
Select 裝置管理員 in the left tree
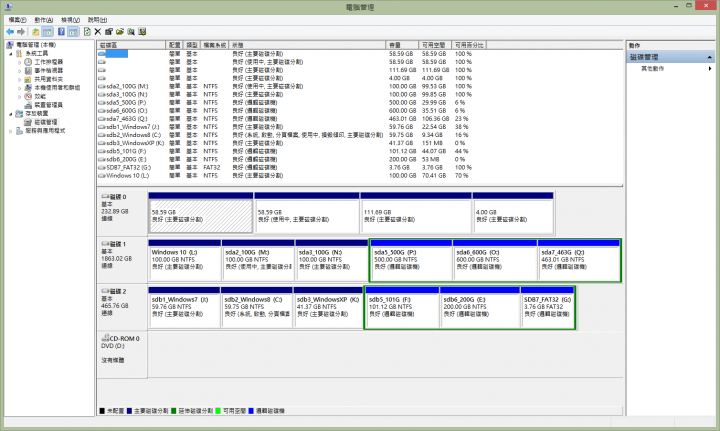pos(48,104)
